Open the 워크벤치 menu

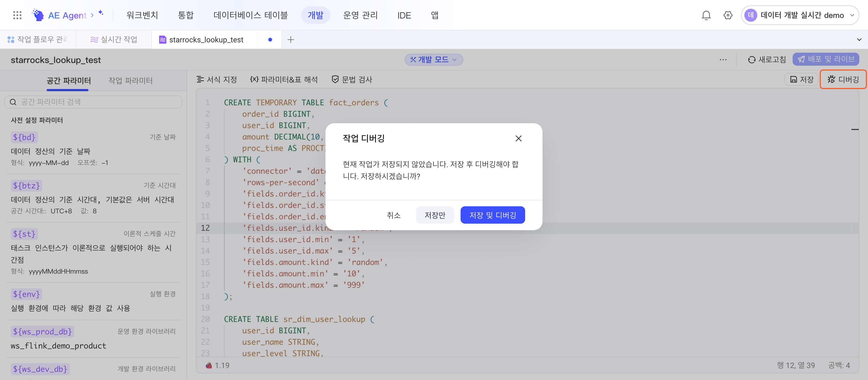pos(142,15)
